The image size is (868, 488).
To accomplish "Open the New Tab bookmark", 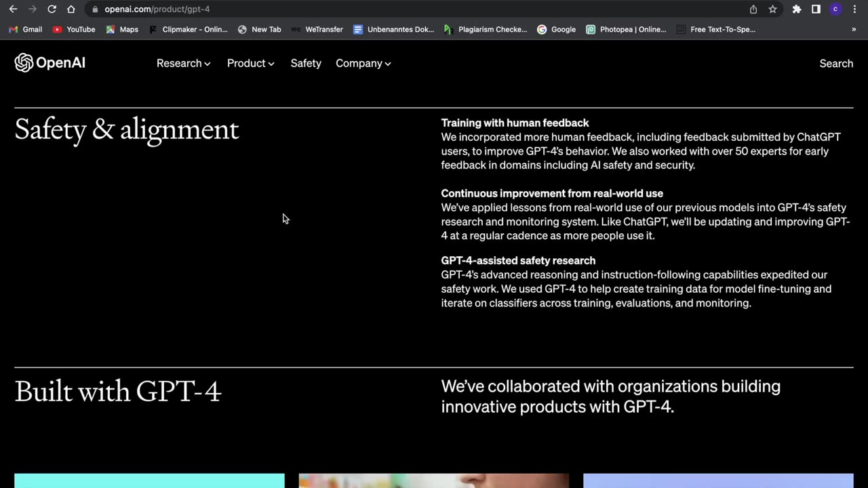I will point(259,29).
